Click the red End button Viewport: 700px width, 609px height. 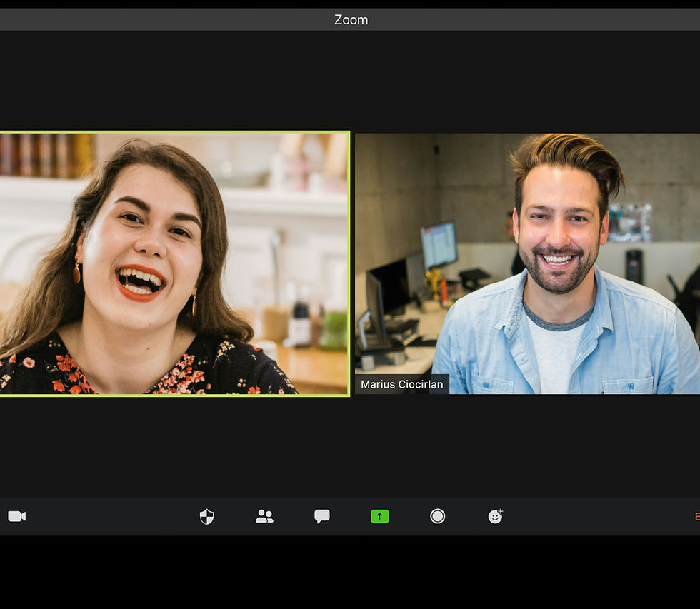tap(697, 517)
